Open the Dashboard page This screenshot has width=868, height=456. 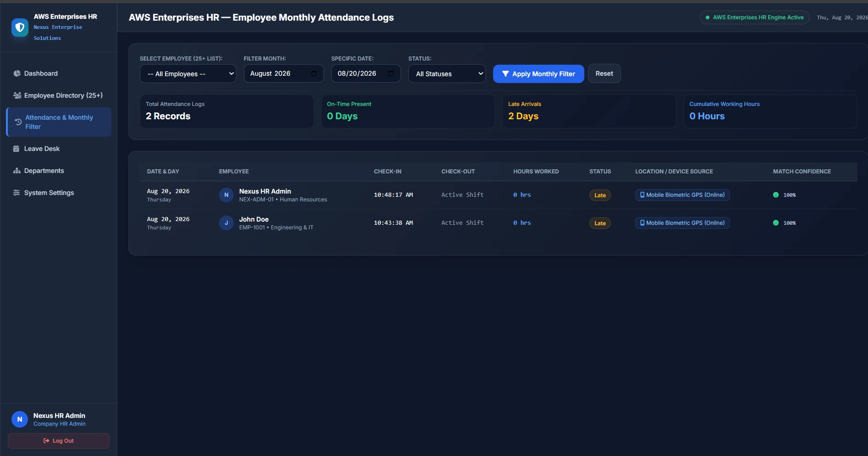[59, 73]
